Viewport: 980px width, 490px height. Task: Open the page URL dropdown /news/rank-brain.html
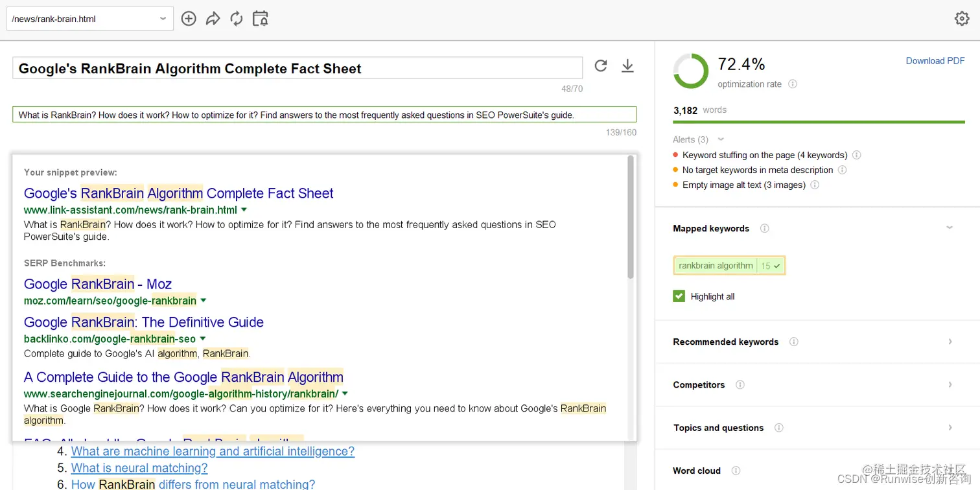[x=90, y=19]
